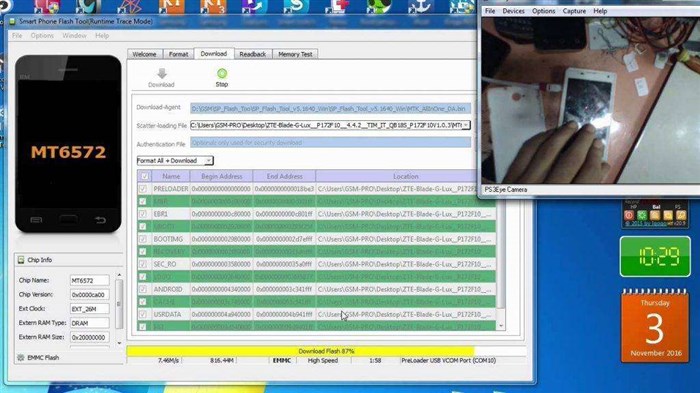Click the Extern RAM Type field showing DRAM

coord(89,323)
